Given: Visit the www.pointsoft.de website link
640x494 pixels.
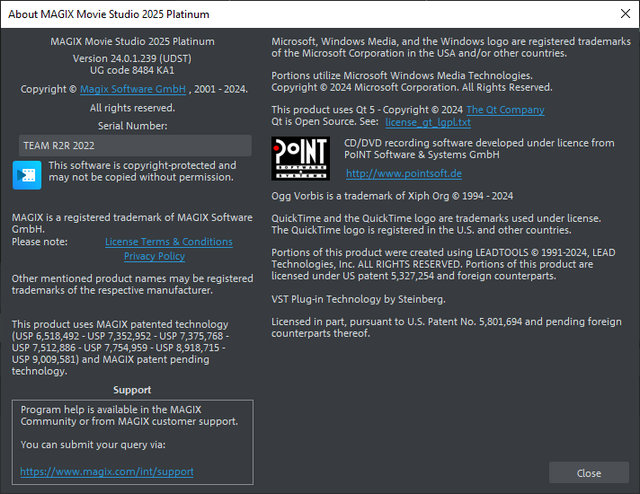Looking at the screenshot, I should tap(395, 173).
